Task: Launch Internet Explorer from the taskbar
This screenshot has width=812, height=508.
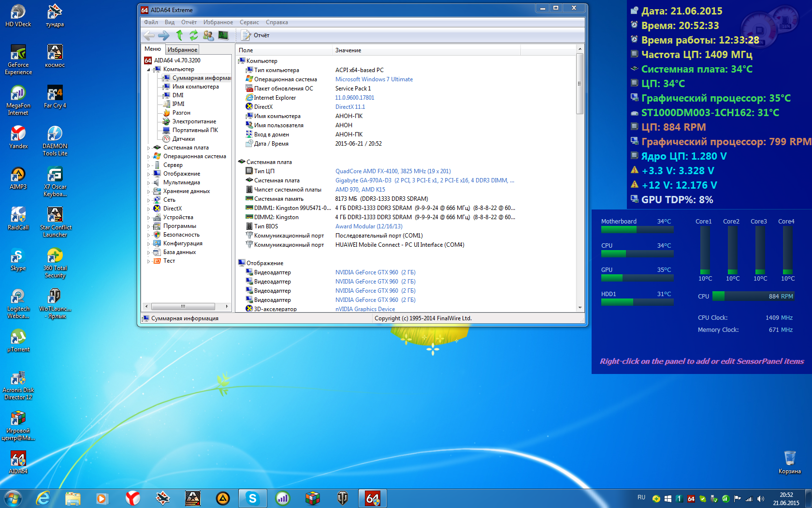Action: (43, 498)
